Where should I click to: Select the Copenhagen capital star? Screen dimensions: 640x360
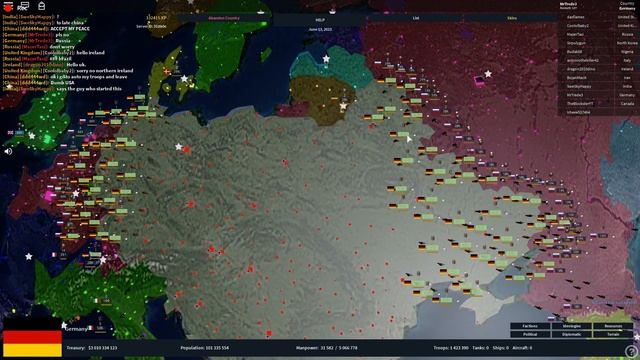184,78
